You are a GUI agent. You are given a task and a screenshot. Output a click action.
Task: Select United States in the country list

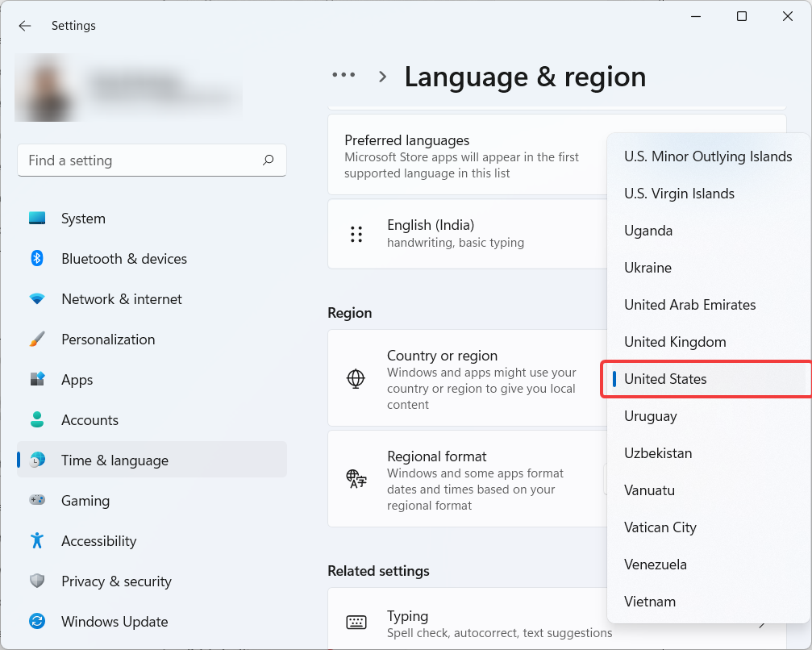(708, 379)
